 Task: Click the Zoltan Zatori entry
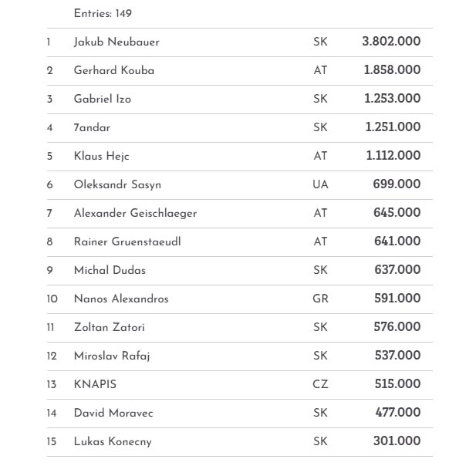click(x=110, y=327)
